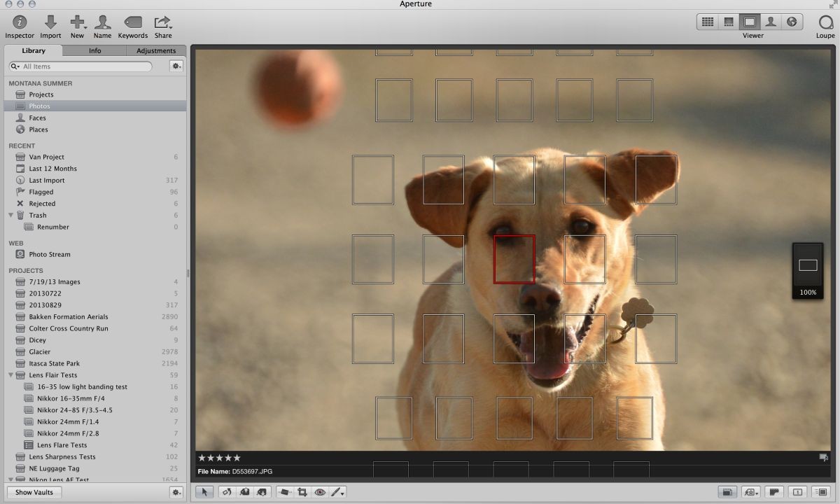Click the Show Vaults button

34,492
